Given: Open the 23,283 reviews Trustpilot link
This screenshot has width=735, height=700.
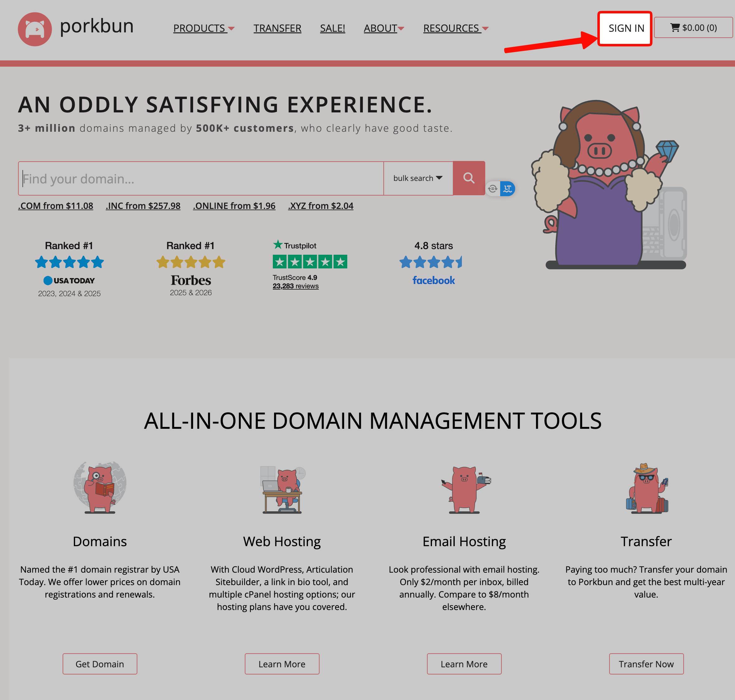Looking at the screenshot, I should coord(295,286).
